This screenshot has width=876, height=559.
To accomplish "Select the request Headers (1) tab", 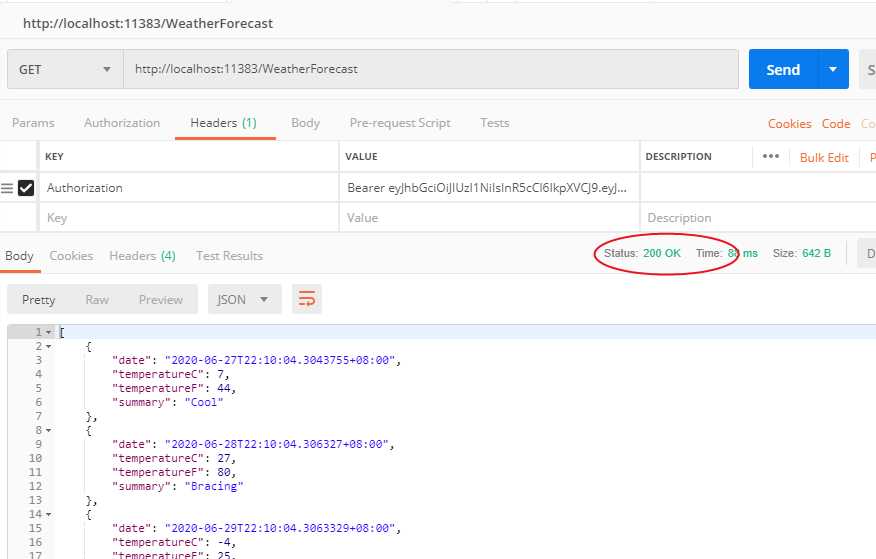I will tap(223, 123).
